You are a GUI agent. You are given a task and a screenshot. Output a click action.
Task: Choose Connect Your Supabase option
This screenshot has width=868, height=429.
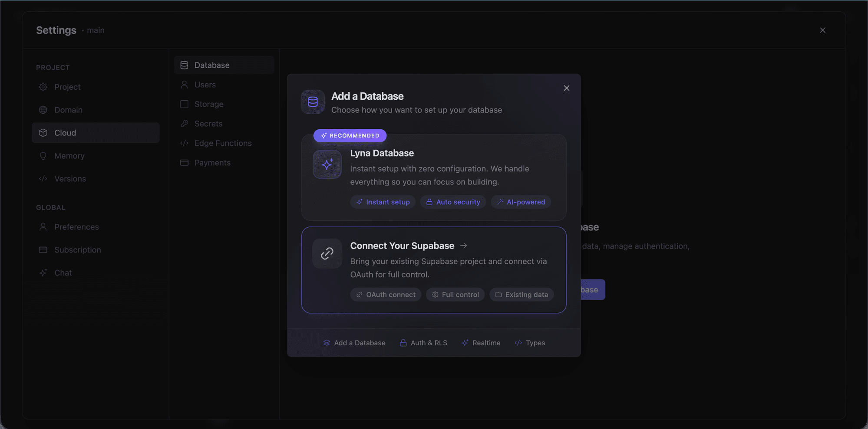point(434,270)
